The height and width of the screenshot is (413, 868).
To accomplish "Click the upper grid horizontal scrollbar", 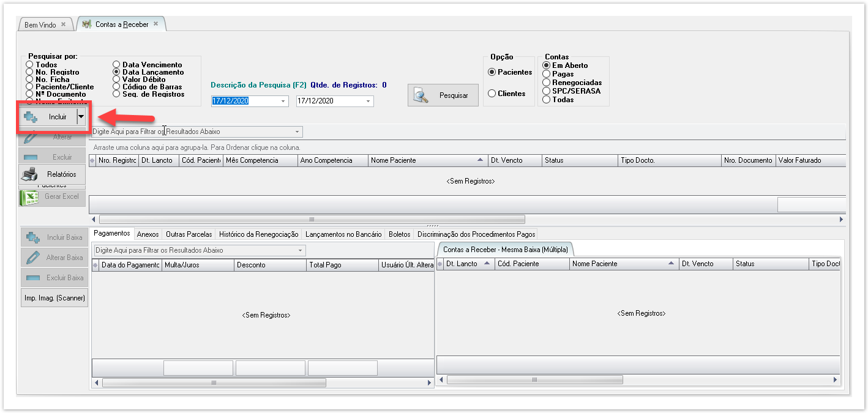I will coord(312,219).
